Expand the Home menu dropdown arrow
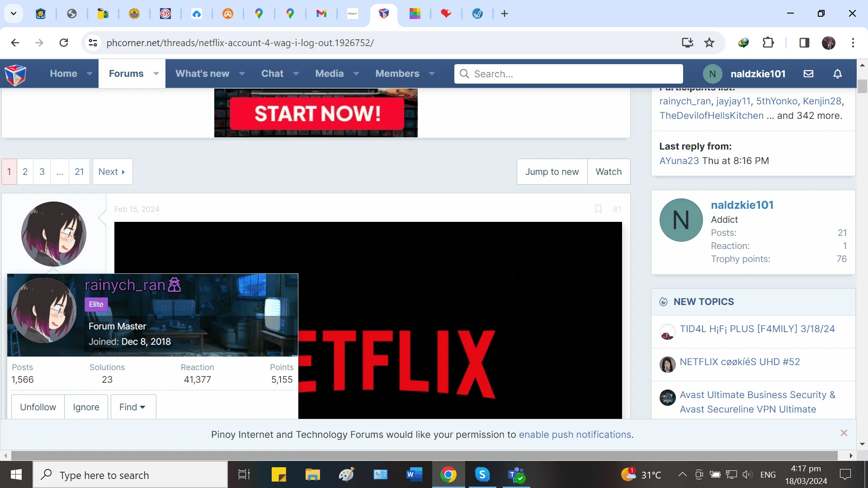Screen dimensions: 868x488 90,74
